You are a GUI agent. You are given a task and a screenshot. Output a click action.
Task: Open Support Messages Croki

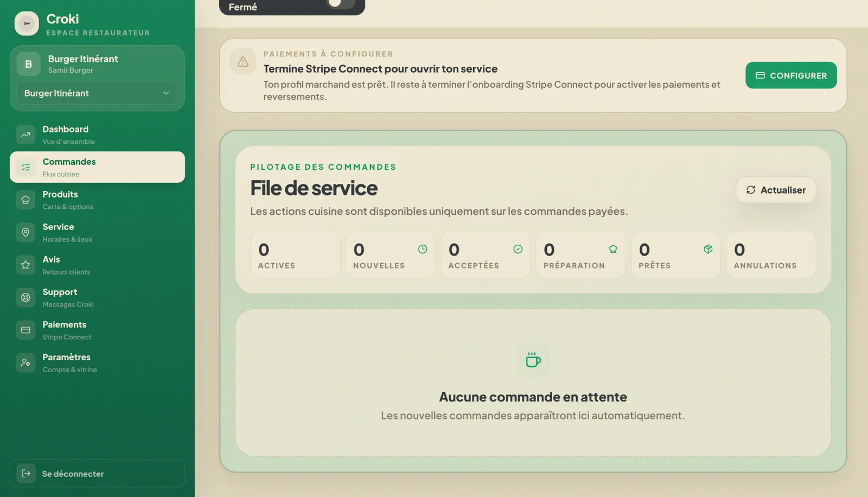[97, 297]
